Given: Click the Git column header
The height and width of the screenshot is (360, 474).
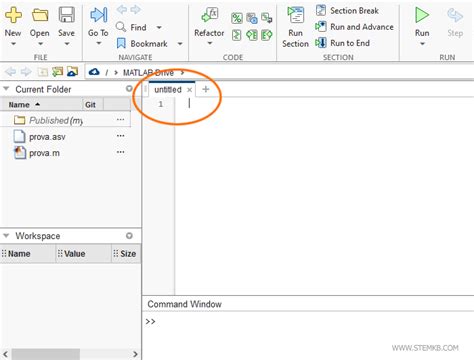Looking at the screenshot, I should 93,105.
